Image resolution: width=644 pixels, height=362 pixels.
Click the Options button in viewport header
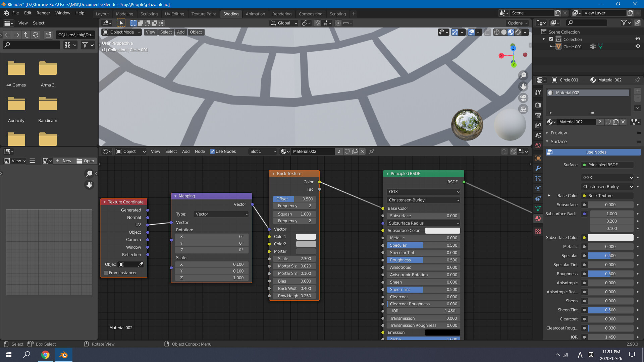pos(518,23)
